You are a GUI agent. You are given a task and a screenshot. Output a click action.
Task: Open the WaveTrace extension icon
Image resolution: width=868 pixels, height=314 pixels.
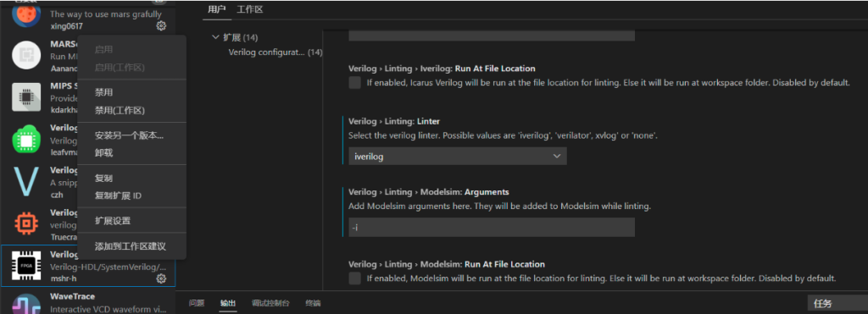pos(26,304)
